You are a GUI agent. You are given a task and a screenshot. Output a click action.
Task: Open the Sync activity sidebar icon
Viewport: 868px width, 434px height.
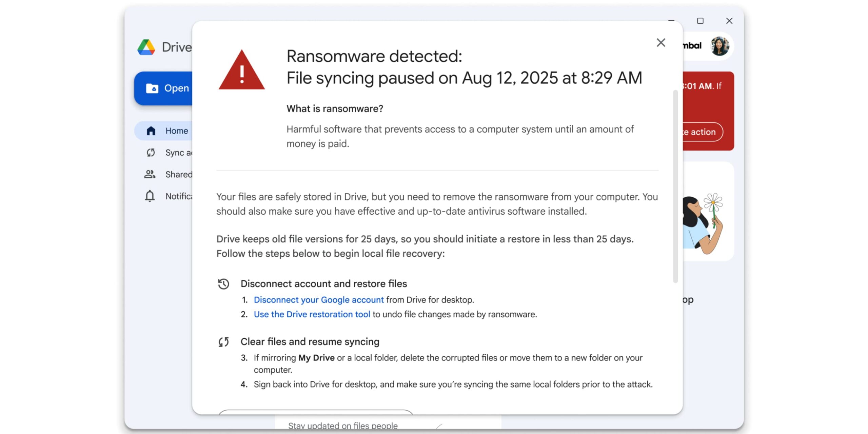151,153
